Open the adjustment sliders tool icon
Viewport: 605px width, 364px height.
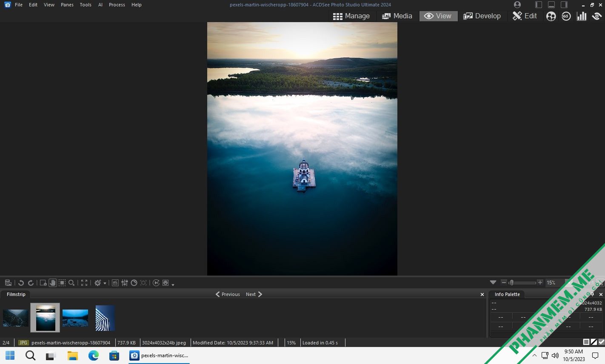[125, 283]
